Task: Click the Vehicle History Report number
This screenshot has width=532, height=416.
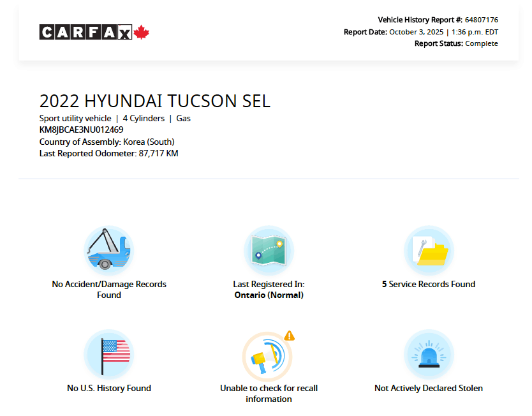Action: click(482, 20)
